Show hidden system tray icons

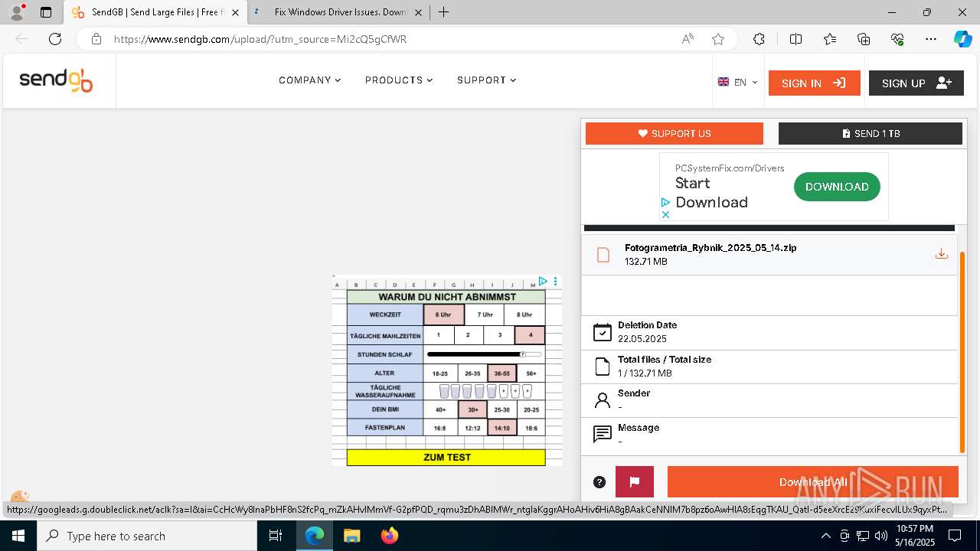[x=825, y=536]
